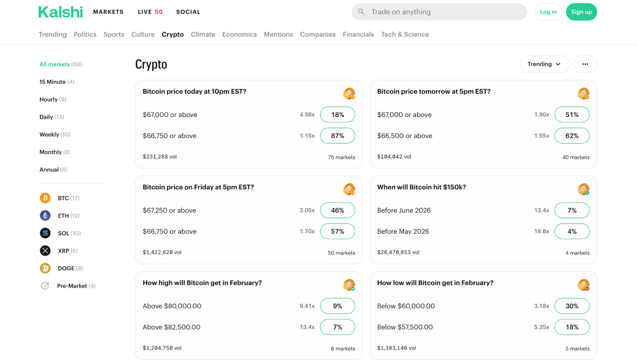Click the Log in button

[548, 12]
